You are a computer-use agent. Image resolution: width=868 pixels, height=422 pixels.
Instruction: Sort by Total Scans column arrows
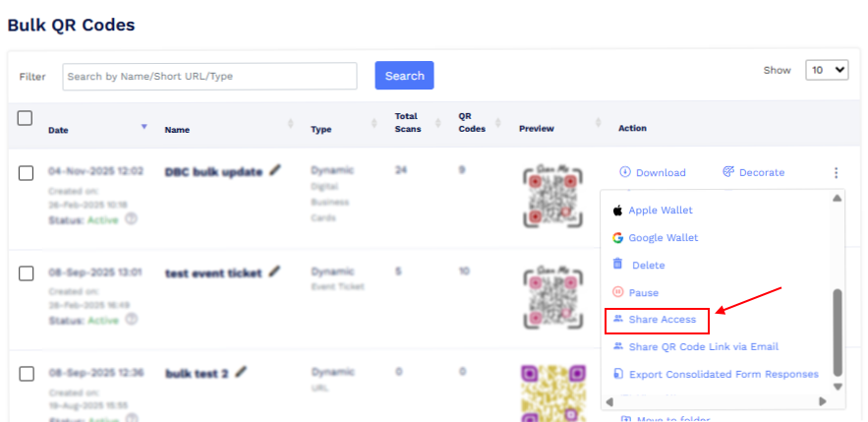437,123
